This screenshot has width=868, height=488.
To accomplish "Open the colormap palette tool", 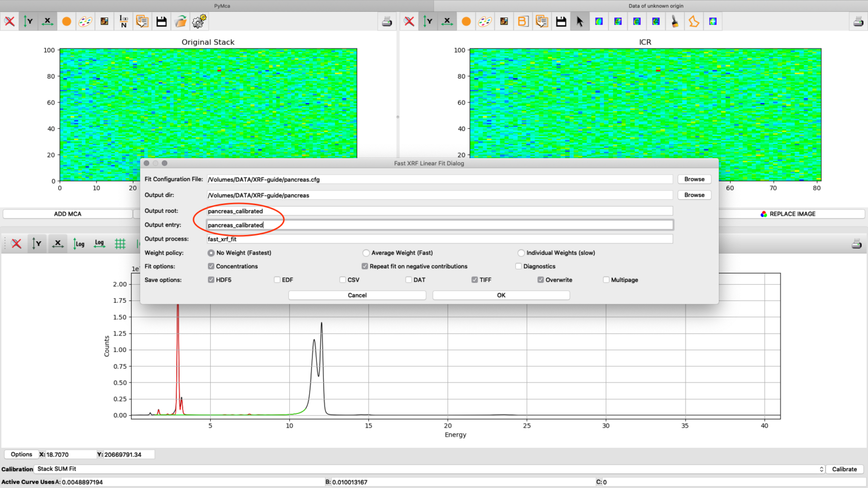I will (x=85, y=21).
